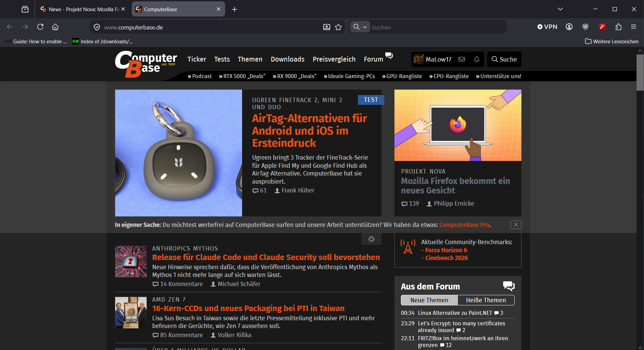The height and width of the screenshot is (350, 644).
Task: Close the News Projekt Nova tab
Action: [123, 9]
